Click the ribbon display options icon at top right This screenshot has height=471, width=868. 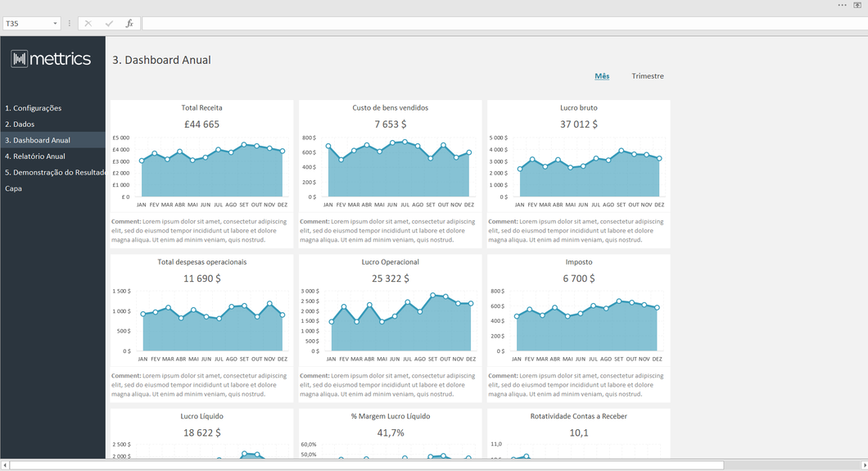tap(857, 5)
